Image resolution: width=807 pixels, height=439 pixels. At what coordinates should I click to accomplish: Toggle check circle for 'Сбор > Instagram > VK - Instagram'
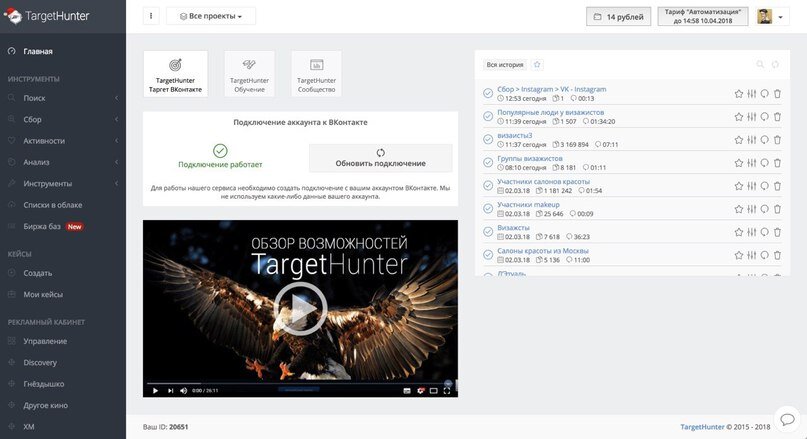[488, 93]
